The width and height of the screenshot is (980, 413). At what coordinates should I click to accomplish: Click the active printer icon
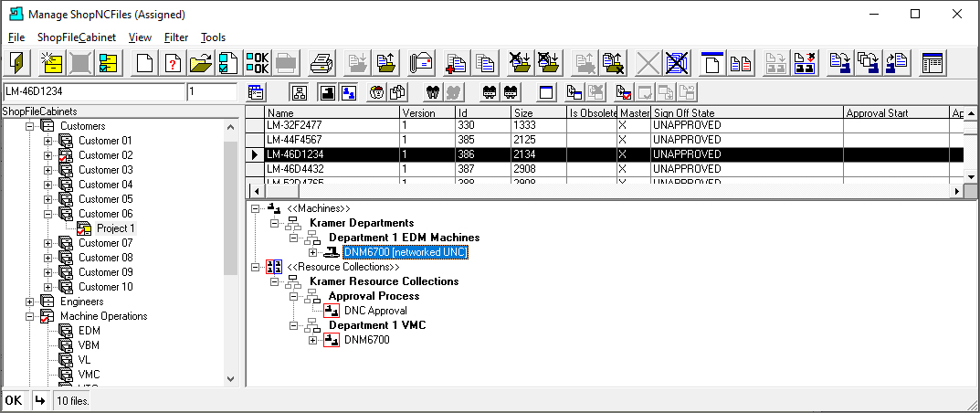[321, 62]
